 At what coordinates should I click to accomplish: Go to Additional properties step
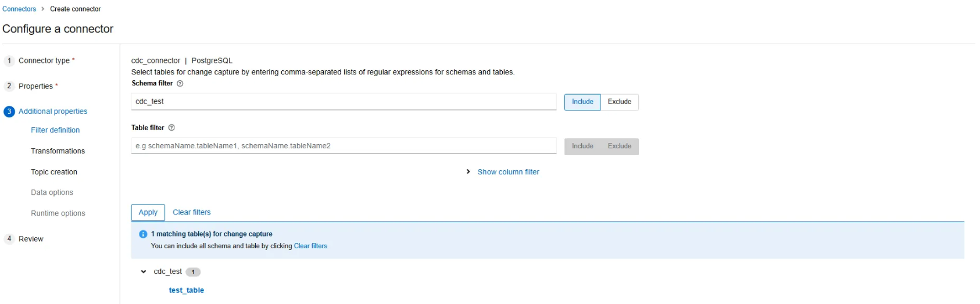[53, 112]
